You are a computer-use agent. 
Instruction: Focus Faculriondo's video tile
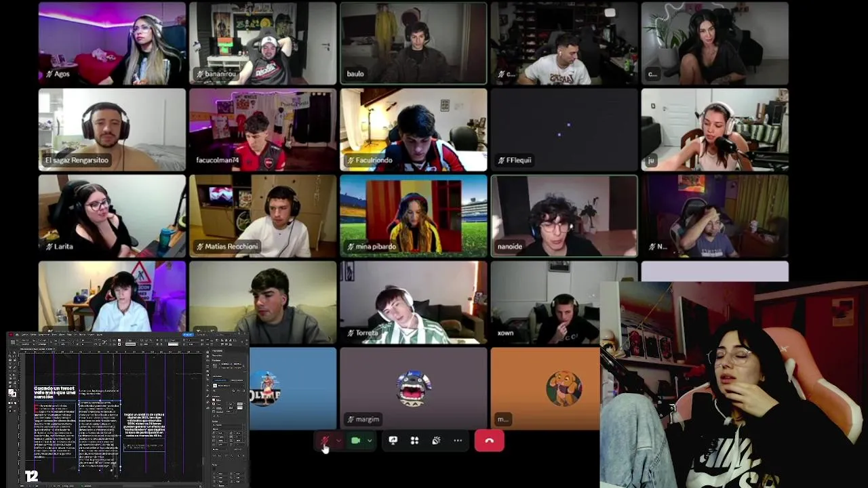(x=413, y=129)
